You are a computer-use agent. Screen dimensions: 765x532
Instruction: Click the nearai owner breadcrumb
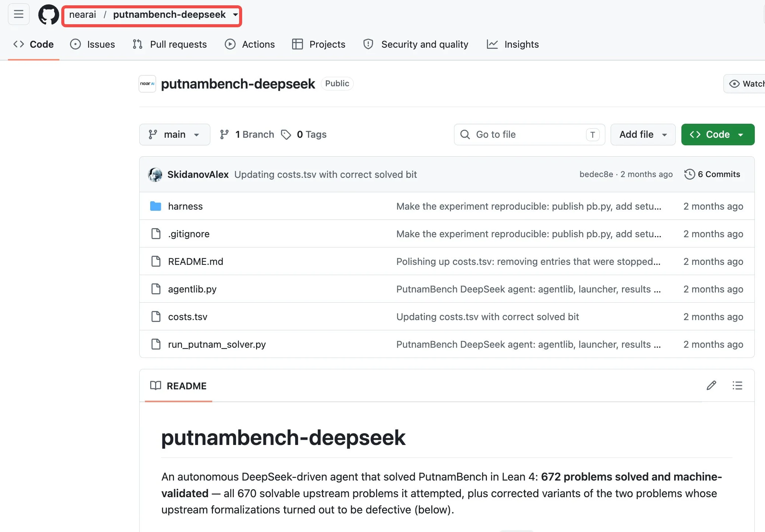(82, 14)
